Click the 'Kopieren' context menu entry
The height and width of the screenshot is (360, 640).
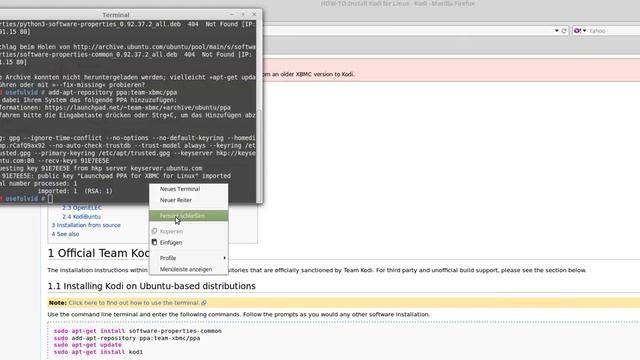(x=188, y=231)
